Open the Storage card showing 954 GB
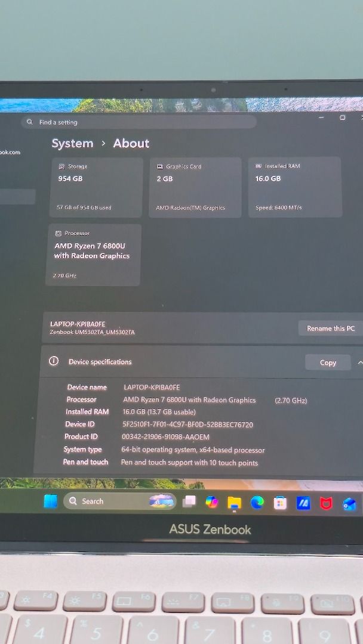Screen dimensions: 363x644 click(96, 187)
